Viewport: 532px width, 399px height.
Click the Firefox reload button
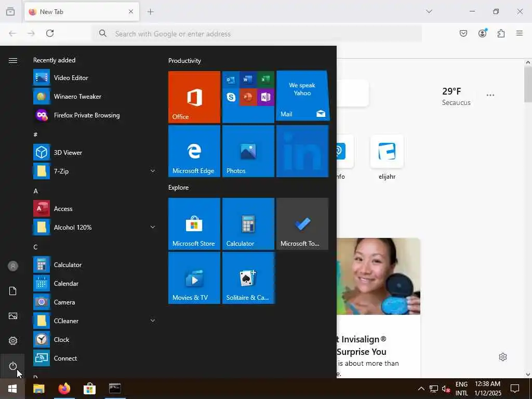coord(50,33)
